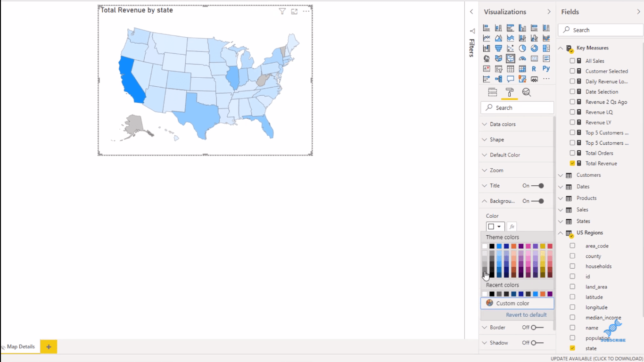Open the Analytics magnifier pane
The width and height of the screenshot is (644, 362).
pyautogui.click(x=526, y=92)
